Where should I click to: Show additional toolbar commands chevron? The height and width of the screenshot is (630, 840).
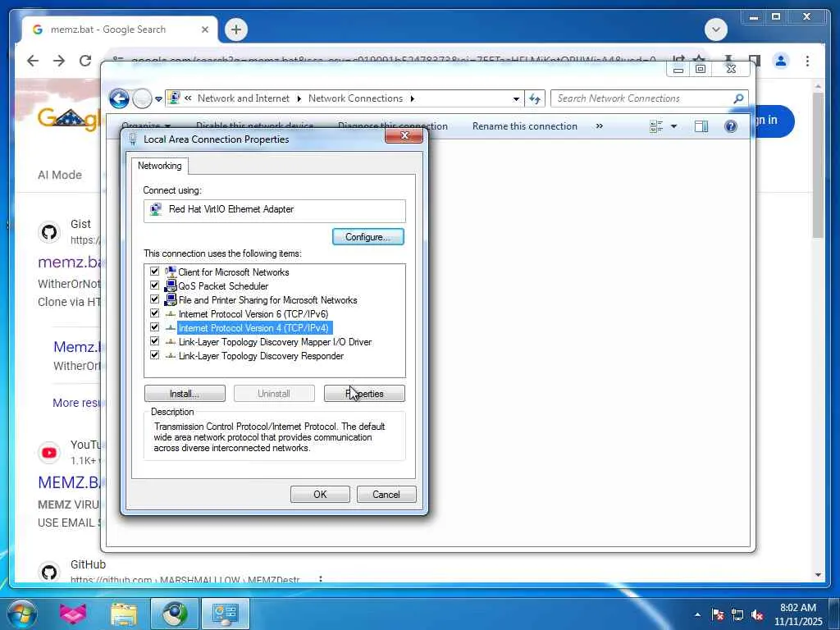pyautogui.click(x=600, y=126)
